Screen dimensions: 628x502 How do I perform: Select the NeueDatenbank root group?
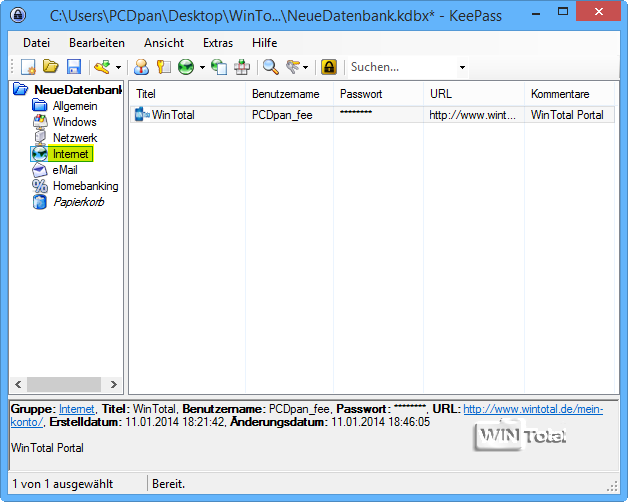click(x=78, y=90)
